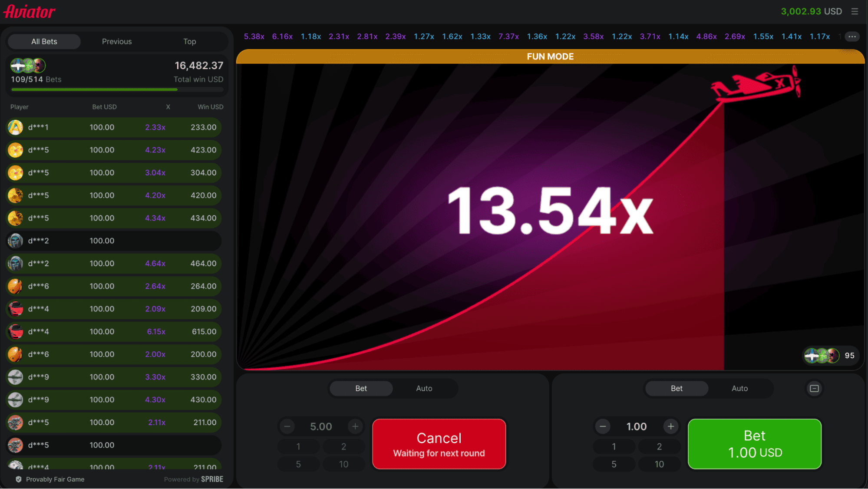Viewport: 868px width, 489px height.
Task: Cancel the bet waiting for next round
Action: tap(439, 444)
